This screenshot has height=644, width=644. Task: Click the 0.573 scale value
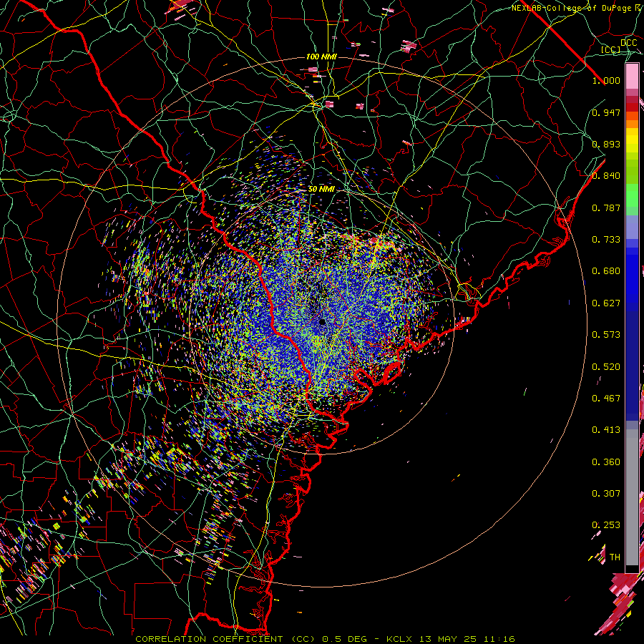(606, 335)
